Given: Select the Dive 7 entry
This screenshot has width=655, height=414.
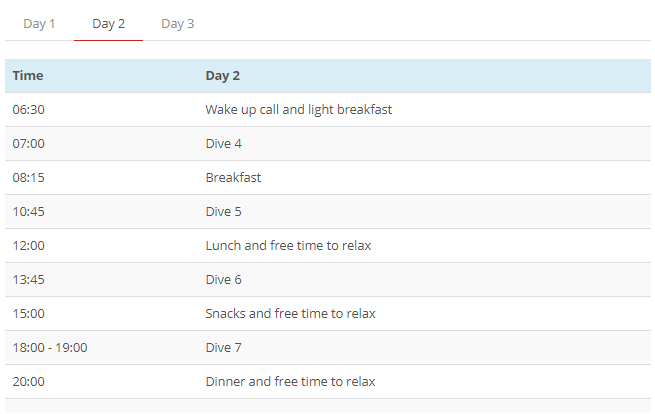Looking at the screenshot, I should [x=223, y=348].
